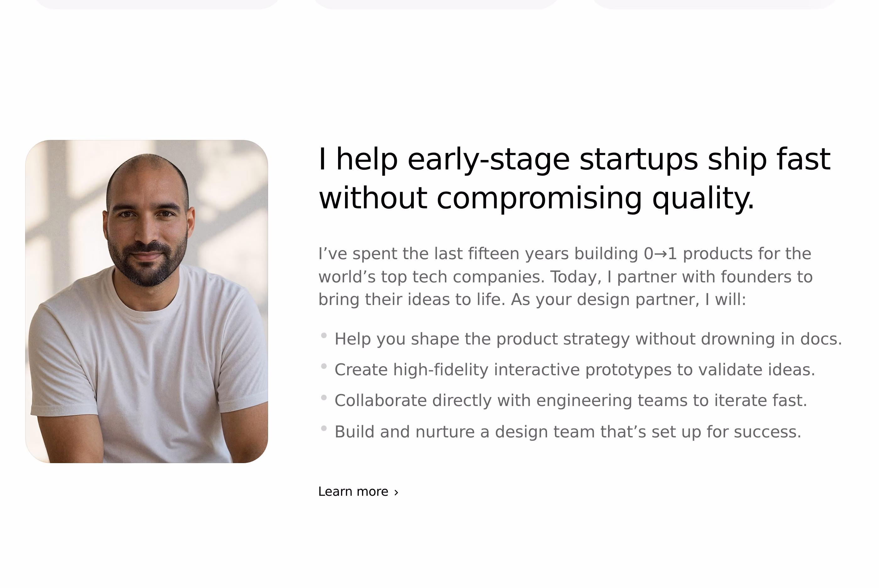The image size is (879, 588).
Task: Select the bullet about product strategy
Action: (x=588, y=339)
